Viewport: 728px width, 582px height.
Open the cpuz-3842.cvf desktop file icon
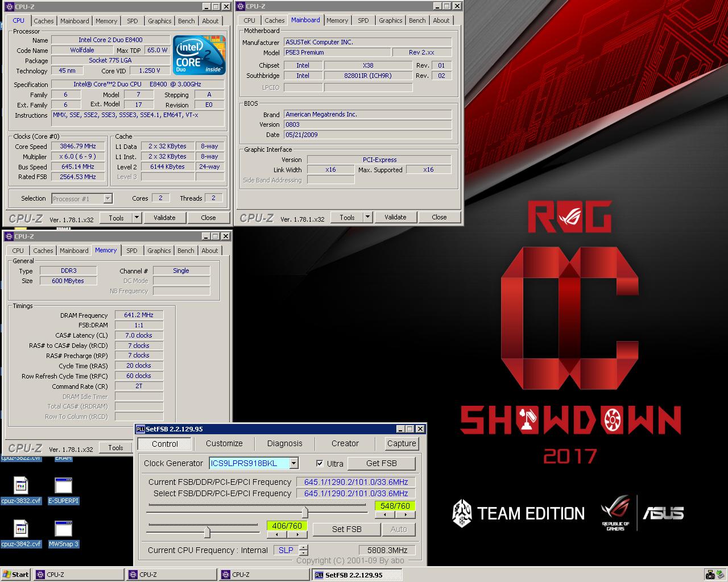20,528
